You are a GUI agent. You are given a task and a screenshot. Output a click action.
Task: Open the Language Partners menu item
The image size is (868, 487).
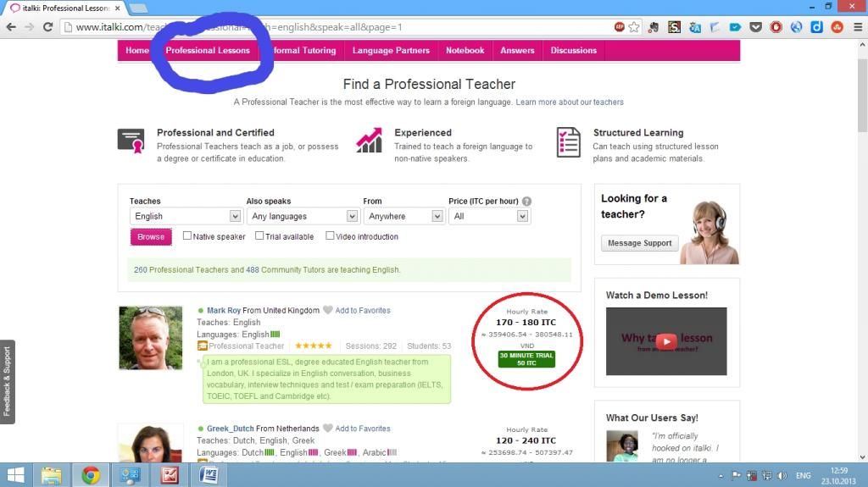[391, 50]
